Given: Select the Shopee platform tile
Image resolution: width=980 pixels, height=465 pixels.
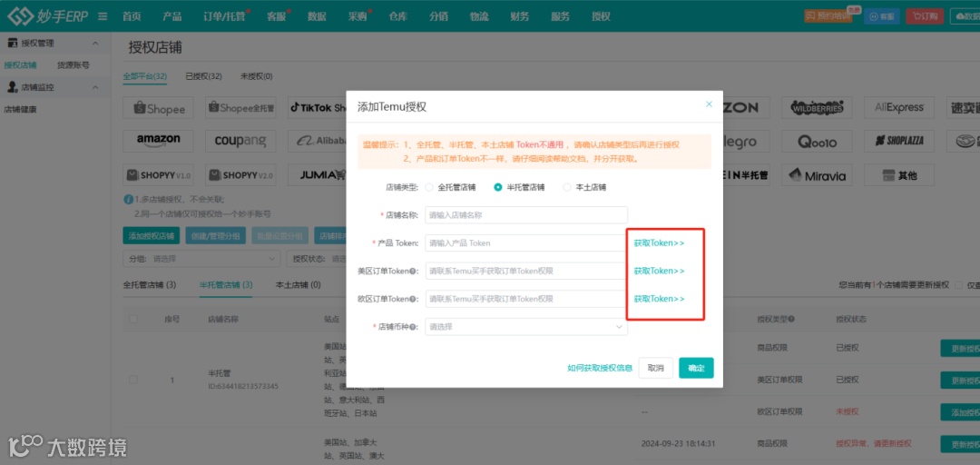Looking at the screenshot, I should click(x=159, y=108).
